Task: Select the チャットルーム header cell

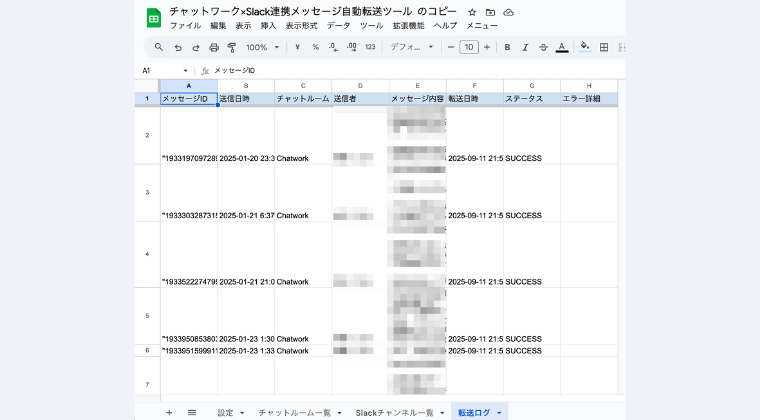Action: pos(303,99)
